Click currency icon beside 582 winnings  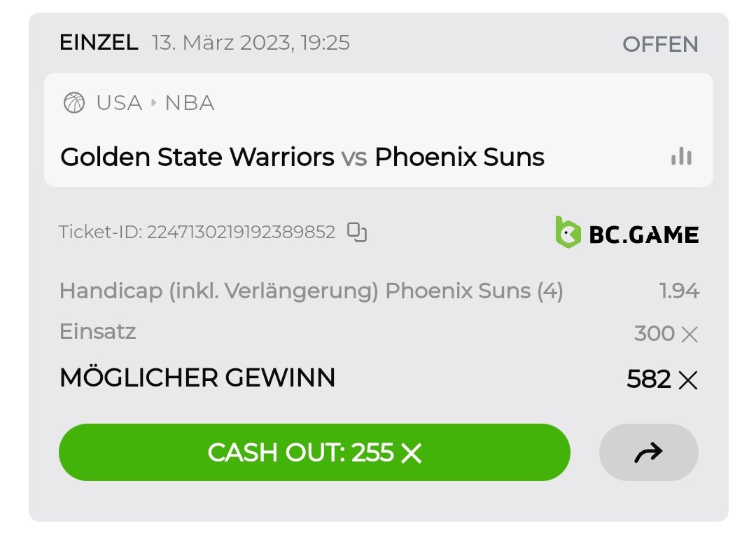click(x=688, y=380)
